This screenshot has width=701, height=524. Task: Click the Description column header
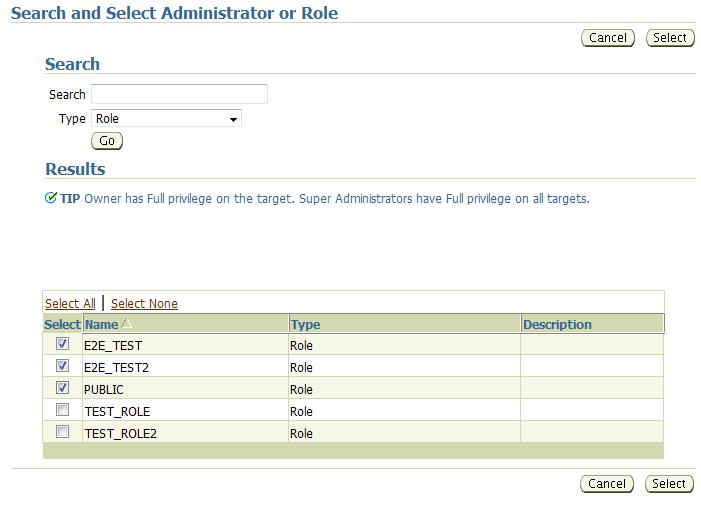pyautogui.click(x=557, y=325)
